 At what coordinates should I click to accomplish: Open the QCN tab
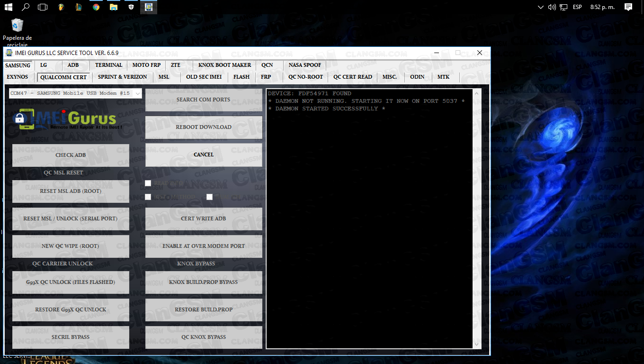tap(267, 65)
